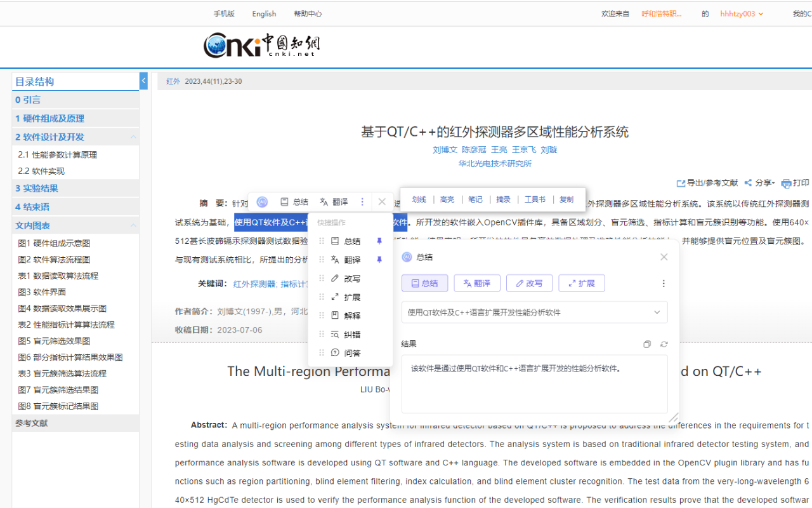Screen dimensions: 812x508
Task: Click inside the result text box
Action: [x=534, y=384]
